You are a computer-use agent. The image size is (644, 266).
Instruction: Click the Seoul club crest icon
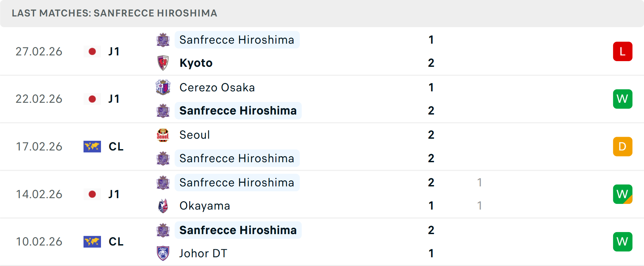point(163,135)
